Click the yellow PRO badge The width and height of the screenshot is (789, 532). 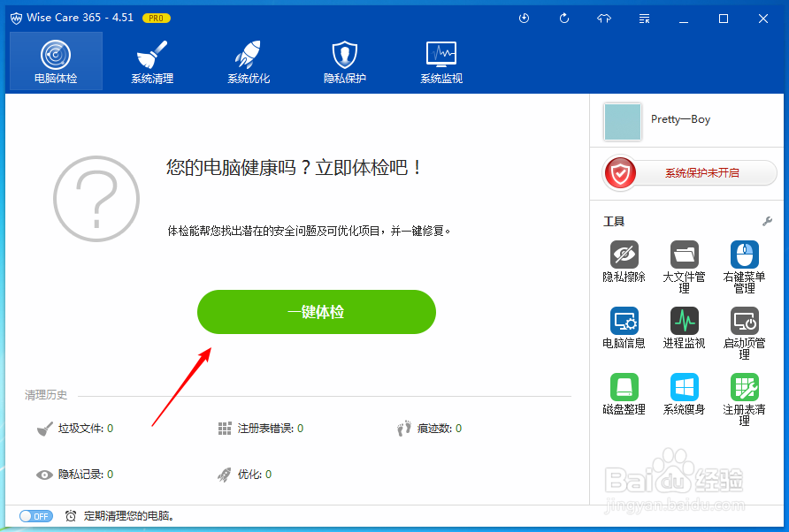(157, 18)
